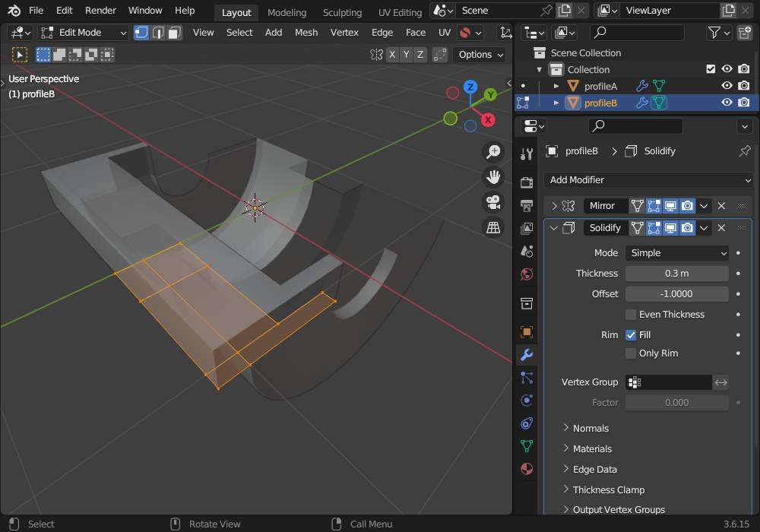This screenshot has height=532, width=760.
Task: Enable Even Thickness checkbox
Action: tap(631, 315)
